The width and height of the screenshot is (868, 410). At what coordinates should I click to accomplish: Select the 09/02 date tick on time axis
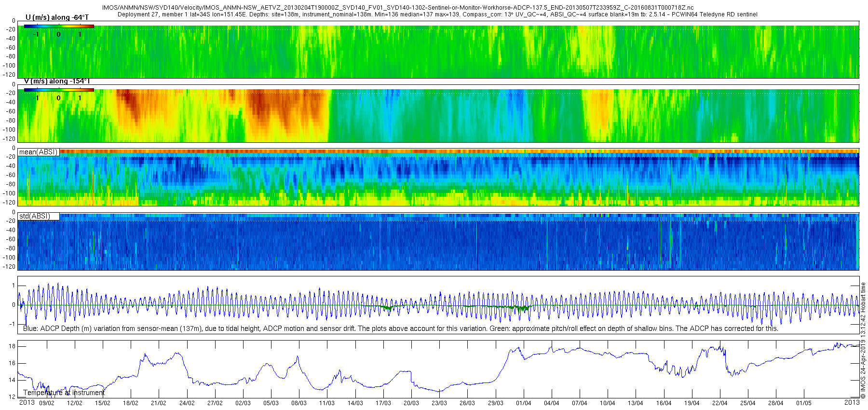46,403
